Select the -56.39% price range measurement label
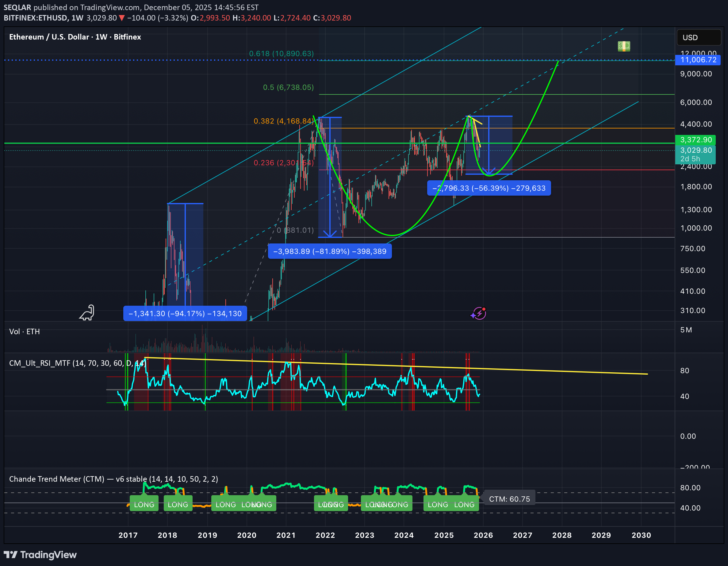728x566 pixels. pos(489,188)
